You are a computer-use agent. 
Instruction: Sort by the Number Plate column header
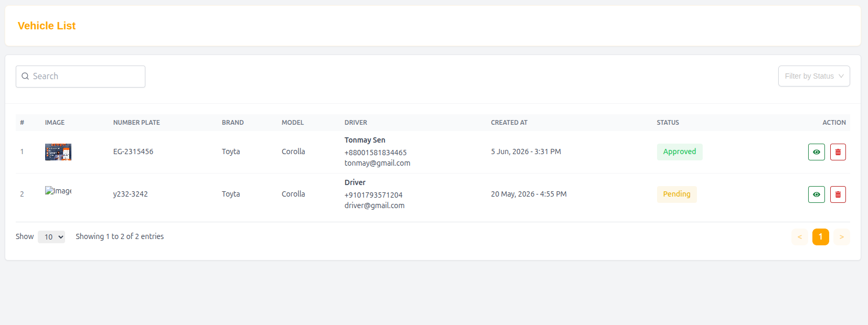pyautogui.click(x=136, y=123)
